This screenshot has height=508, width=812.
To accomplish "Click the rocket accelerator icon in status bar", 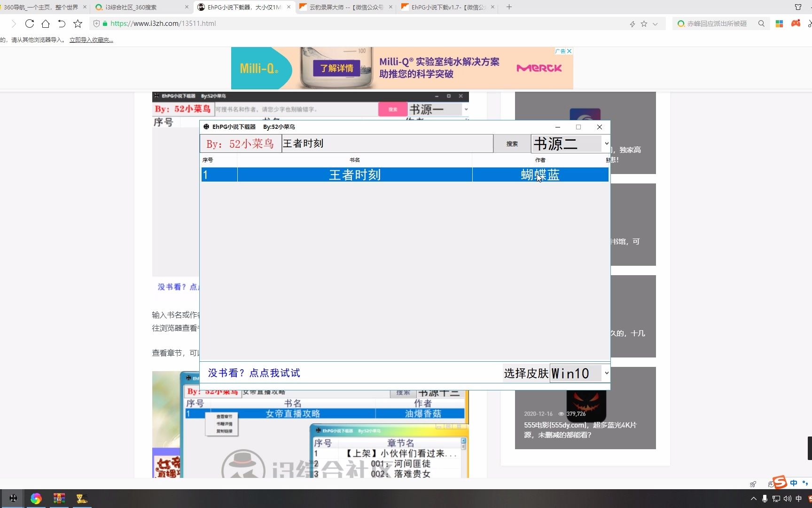I will point(753,484).
